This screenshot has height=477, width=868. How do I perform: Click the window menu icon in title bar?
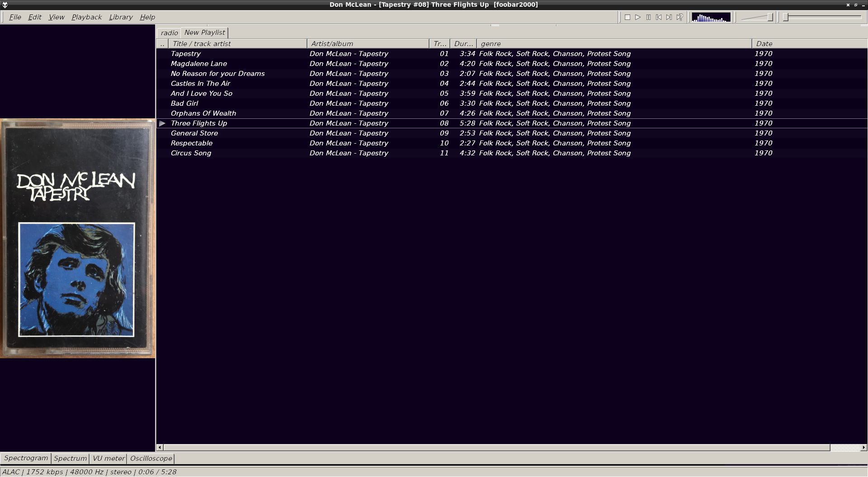(x=5, y=5)
